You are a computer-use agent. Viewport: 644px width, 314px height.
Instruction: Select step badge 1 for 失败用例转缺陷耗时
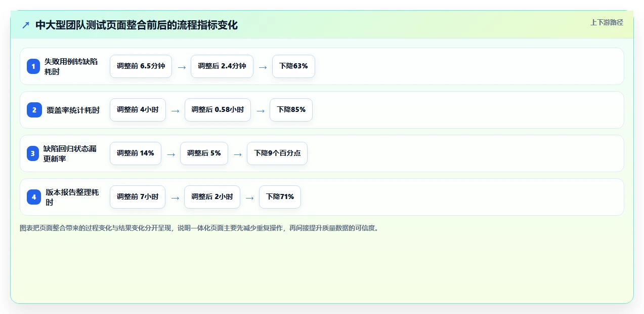pyautogui.click(x=33, y=66)
